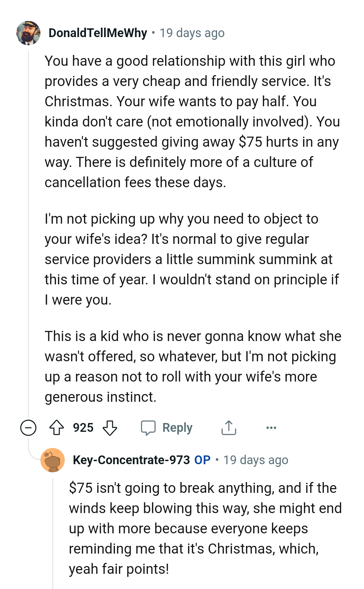Open DonaldTellMeWhy's avatar
Viewport: 364px width, 589px height.
pyautogui.click(x=28, y=34)
